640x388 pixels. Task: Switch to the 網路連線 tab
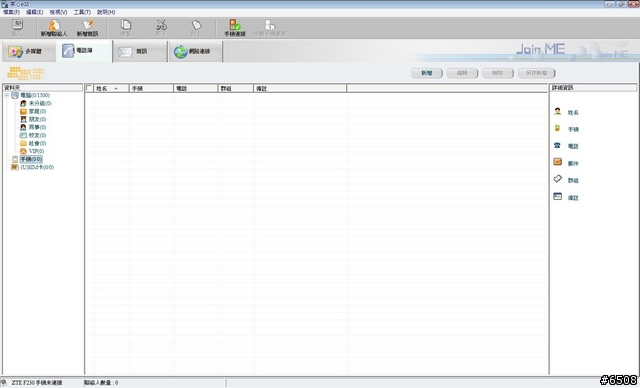tap(196, 51)
